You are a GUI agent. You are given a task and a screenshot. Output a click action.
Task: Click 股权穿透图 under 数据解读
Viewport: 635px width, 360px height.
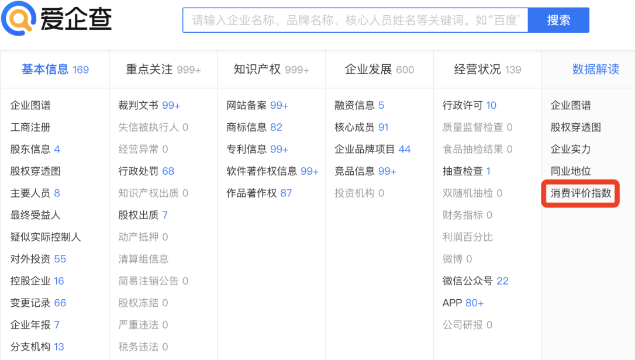(x=575, y=127)
